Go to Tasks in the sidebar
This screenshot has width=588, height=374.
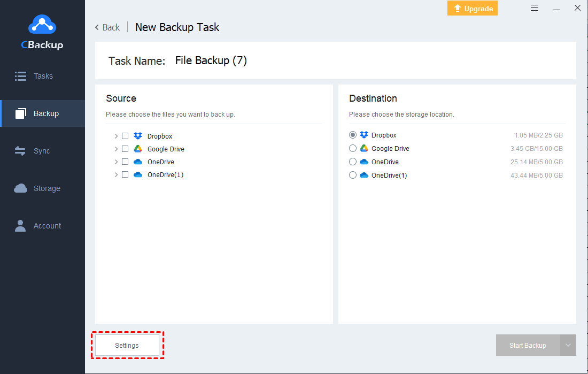pos(42,76)
